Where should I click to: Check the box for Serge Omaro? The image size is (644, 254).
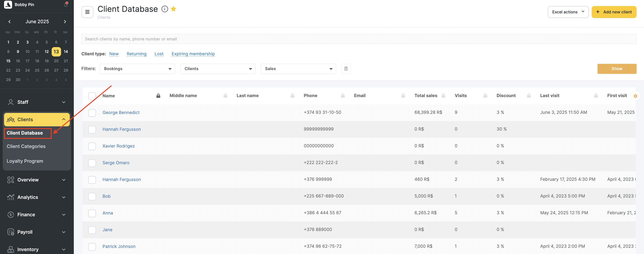(92, 163)
